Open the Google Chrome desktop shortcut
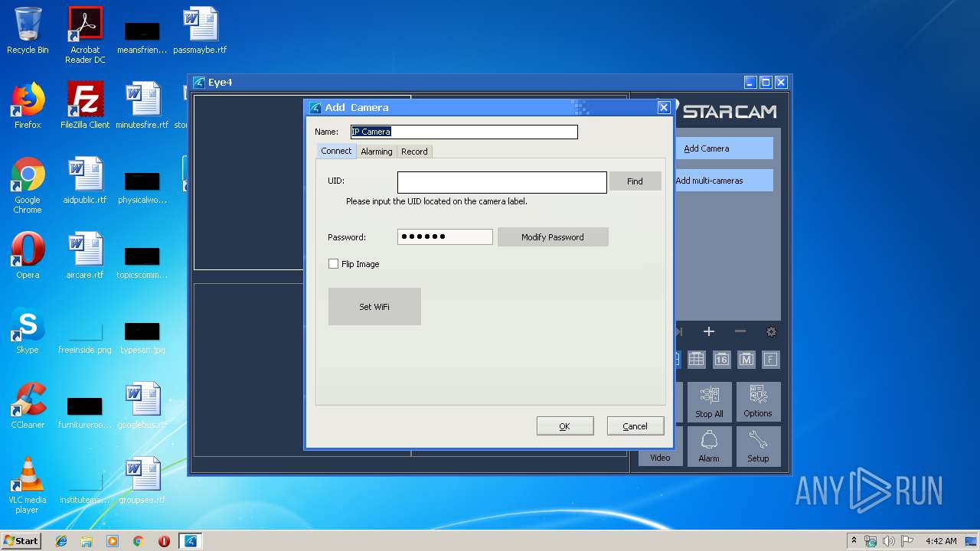Viewport: 980px width, 551px height. (x=28, y=185)
